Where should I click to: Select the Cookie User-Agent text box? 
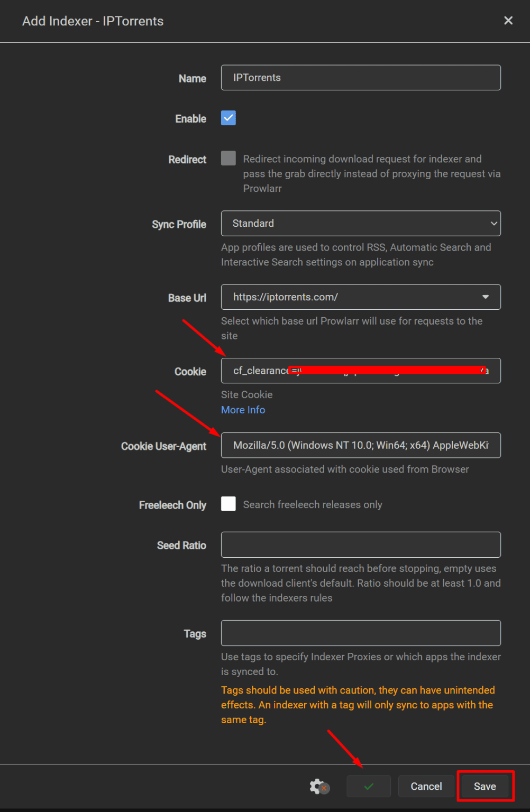point(361,445)
